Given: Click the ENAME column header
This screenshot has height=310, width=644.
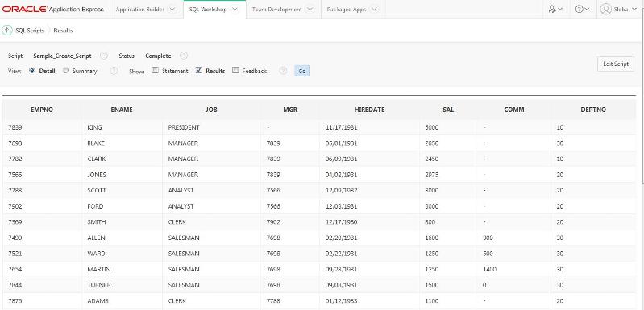Looking at the screenshot, I should coord(122,110).
